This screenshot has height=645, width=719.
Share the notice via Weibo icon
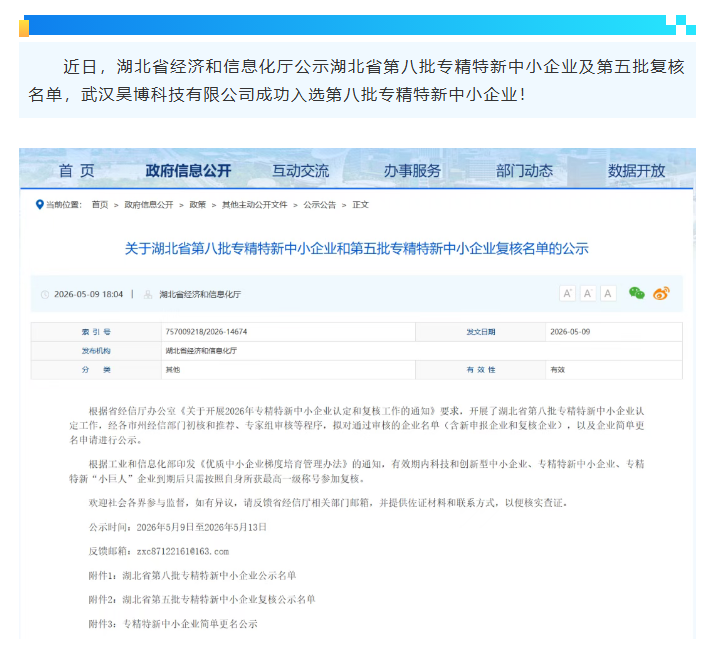(661, 293)
